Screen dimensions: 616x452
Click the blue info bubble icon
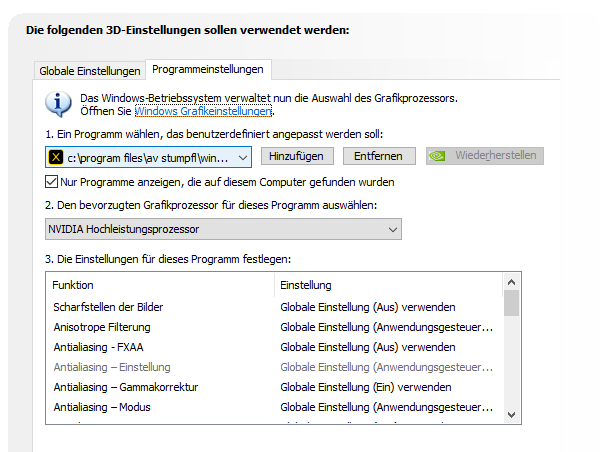point(58,104)
